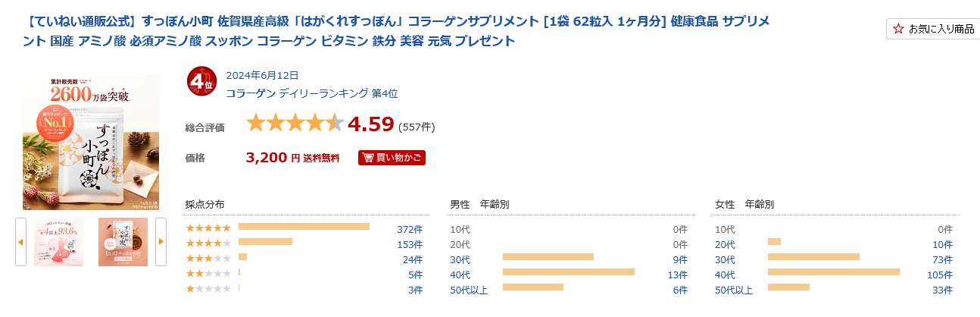Click the one-star rating stars row
This screenshot has width=980, height=317.
[x=208, y=289]
